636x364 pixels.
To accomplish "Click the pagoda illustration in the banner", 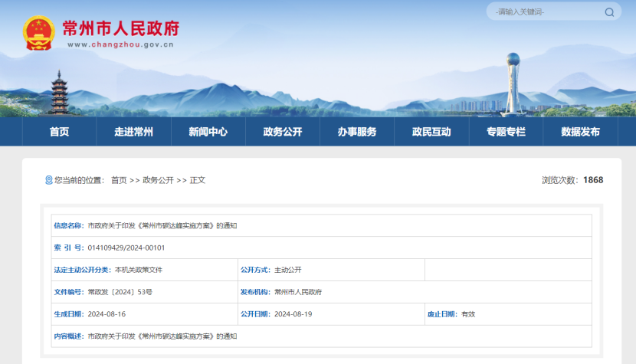I will pos(59,92).
